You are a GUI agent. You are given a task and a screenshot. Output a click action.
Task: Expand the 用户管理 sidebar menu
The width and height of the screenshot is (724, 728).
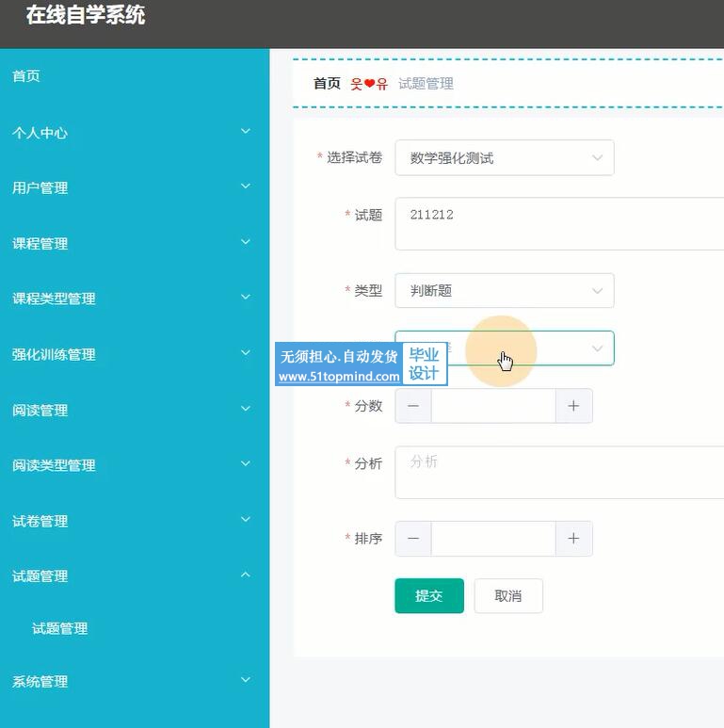134,187
